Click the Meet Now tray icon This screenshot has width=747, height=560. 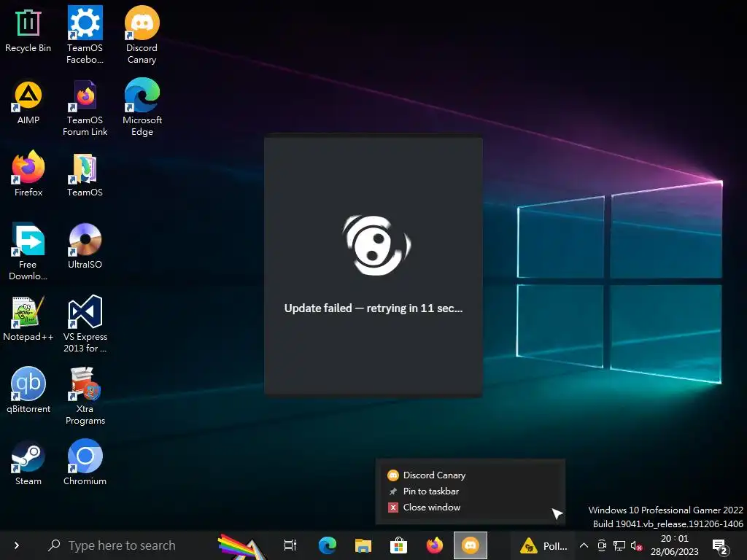pyautogui.click(x=602, y=545)
